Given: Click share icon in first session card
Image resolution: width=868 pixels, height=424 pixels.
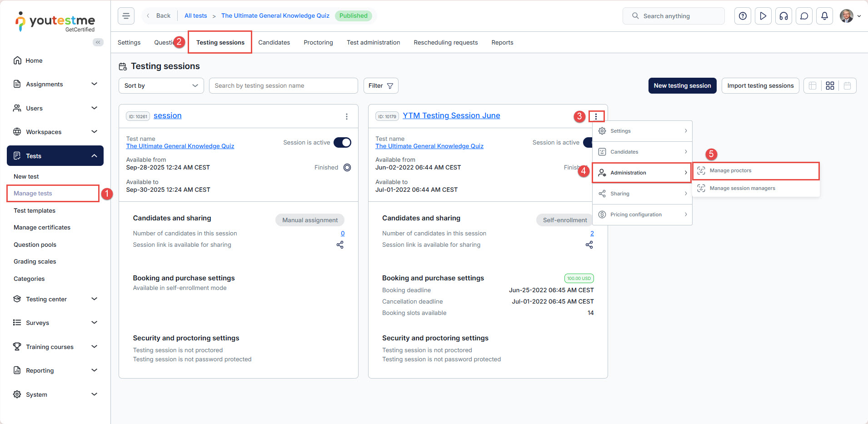Looking at the screenshot, I should 340,245.
